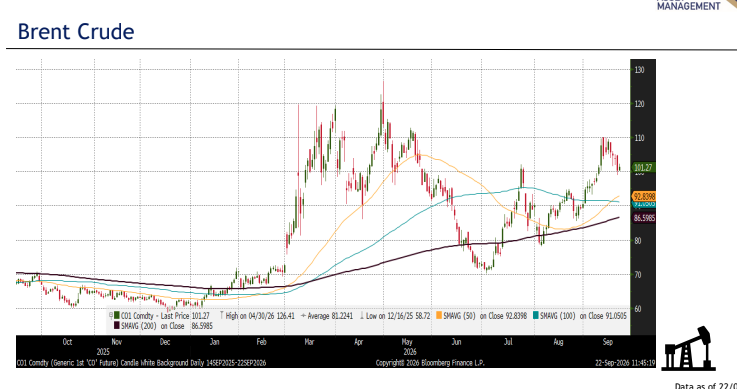Click the 'Data as of' note
This screenshot has width=737, height=389.
click(x=706, y=386)
